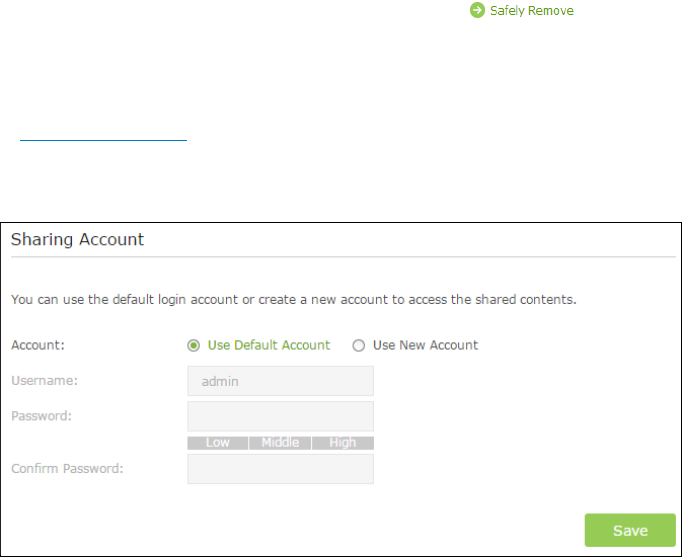Click the Use Default Account label text

click(x=268, y=345)
